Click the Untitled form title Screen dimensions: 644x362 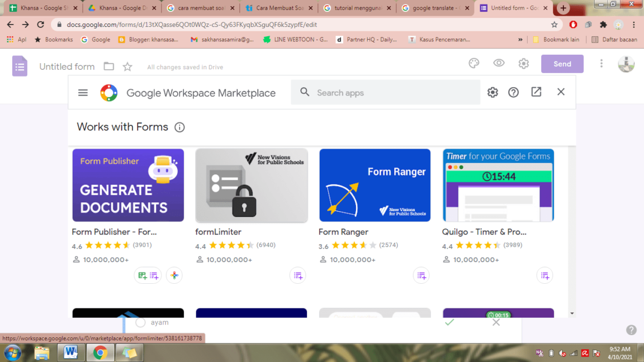click(67, 66)
